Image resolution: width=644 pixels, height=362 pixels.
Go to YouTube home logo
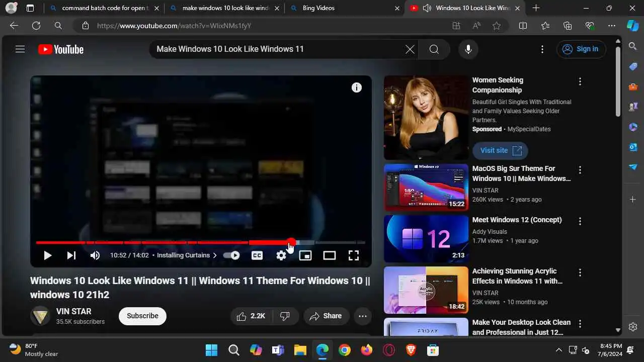[61, 49]
